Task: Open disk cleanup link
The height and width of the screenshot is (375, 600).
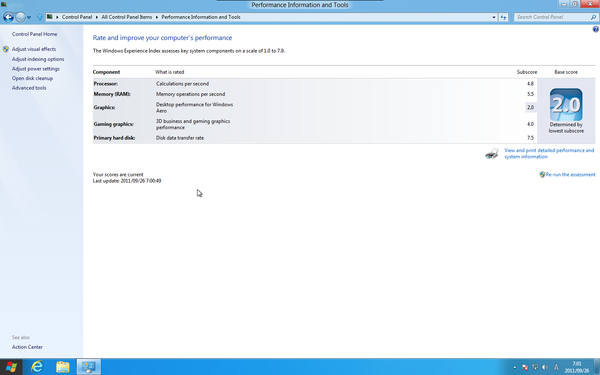Action: pos(32,78)
